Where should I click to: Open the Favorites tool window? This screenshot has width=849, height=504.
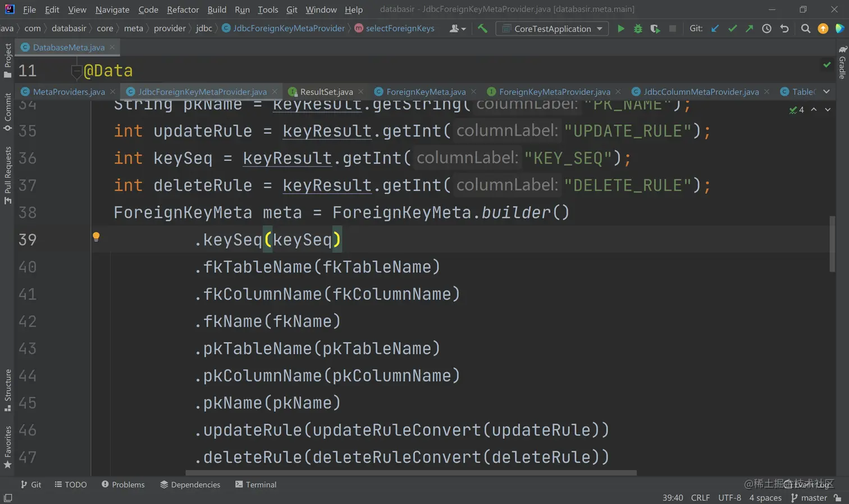7,447
